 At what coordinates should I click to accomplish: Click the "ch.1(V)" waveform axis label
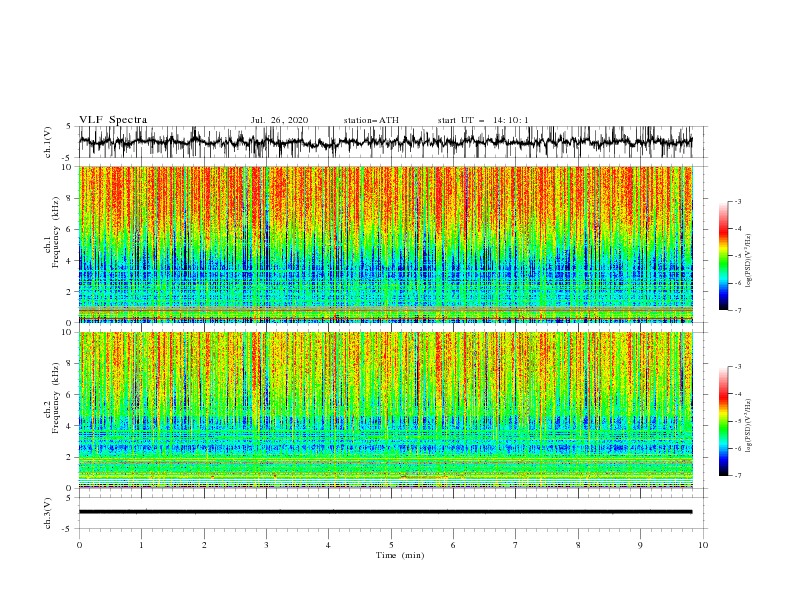point(48,142)
